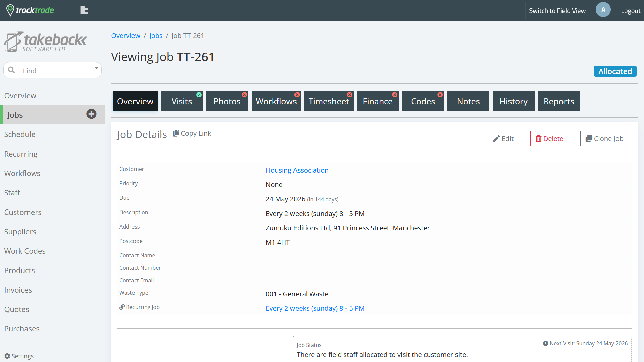Click the tracktrade logo
The height and width of the screenshot is (362, 644).
coord(31,10)
